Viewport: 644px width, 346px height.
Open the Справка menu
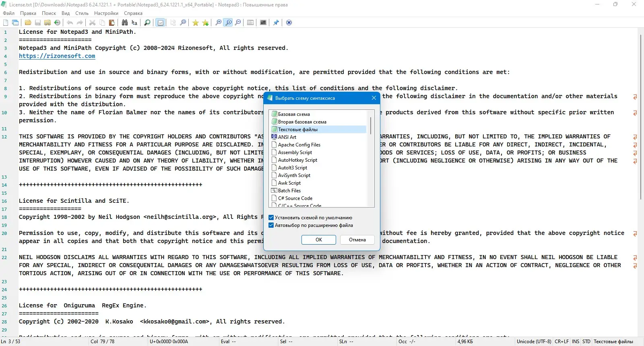pos(133,13)
